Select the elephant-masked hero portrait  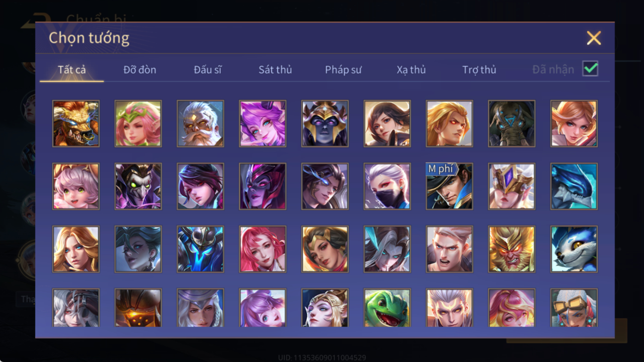click(512, 124)
